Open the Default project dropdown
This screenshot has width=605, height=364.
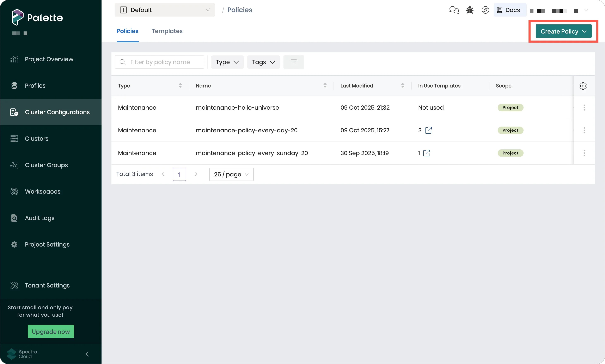(x=165, y=10)
